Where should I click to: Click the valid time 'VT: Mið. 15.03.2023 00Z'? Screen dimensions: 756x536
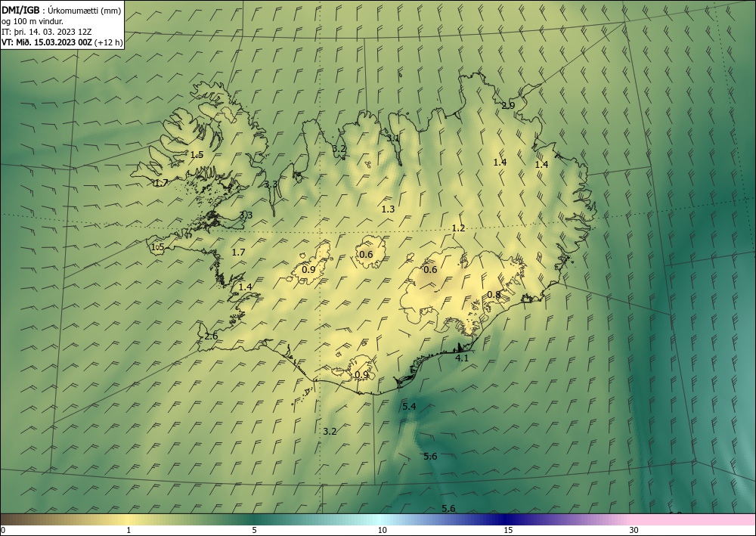48,42
